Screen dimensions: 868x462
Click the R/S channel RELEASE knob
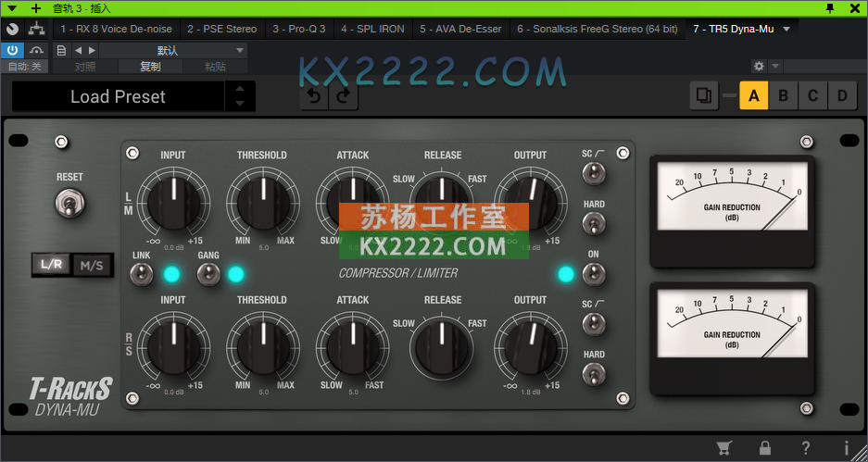click(441, 348)
